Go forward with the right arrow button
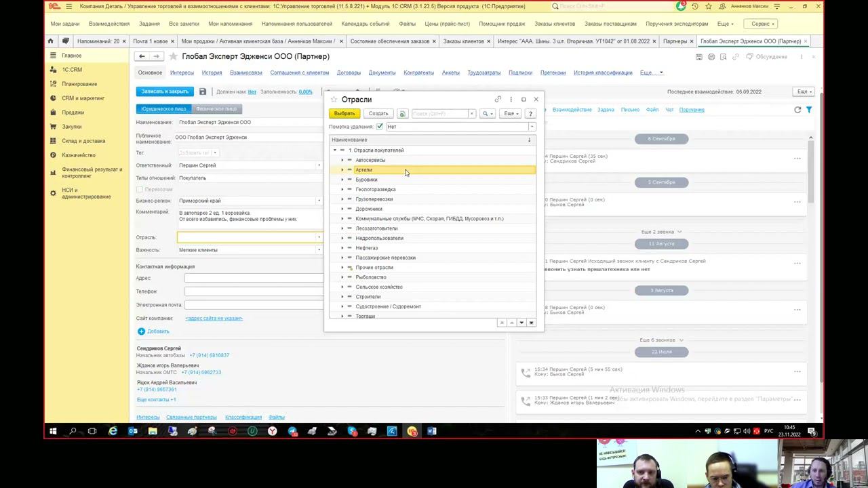 [156, 56]
